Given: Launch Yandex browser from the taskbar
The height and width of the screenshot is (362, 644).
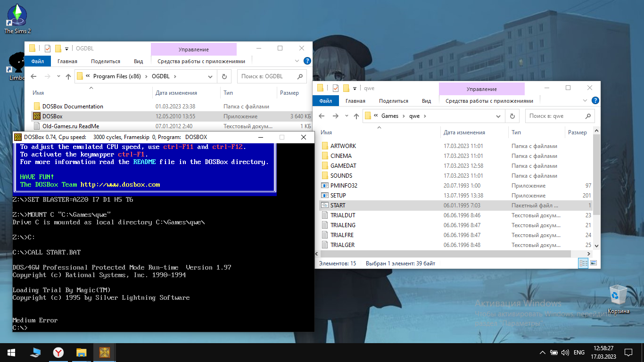Looking at the screenshot, I should [x=58, y=352].
